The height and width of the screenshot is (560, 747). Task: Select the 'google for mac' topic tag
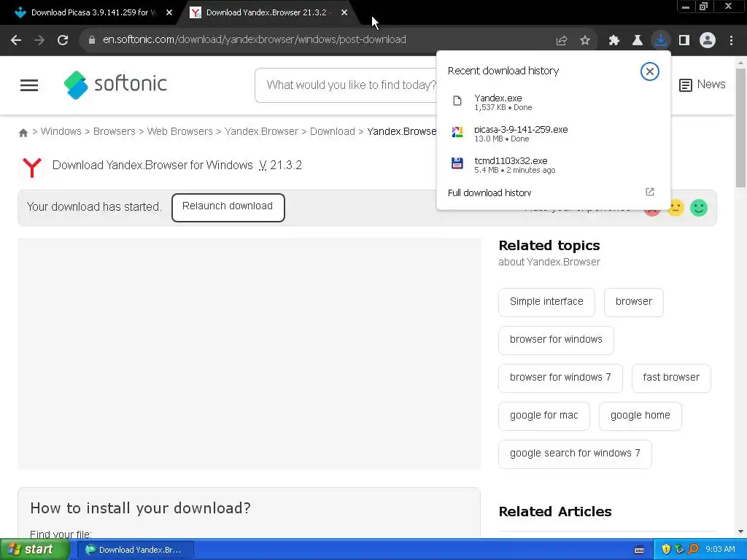pyautogui.click(x=544, y=416)
